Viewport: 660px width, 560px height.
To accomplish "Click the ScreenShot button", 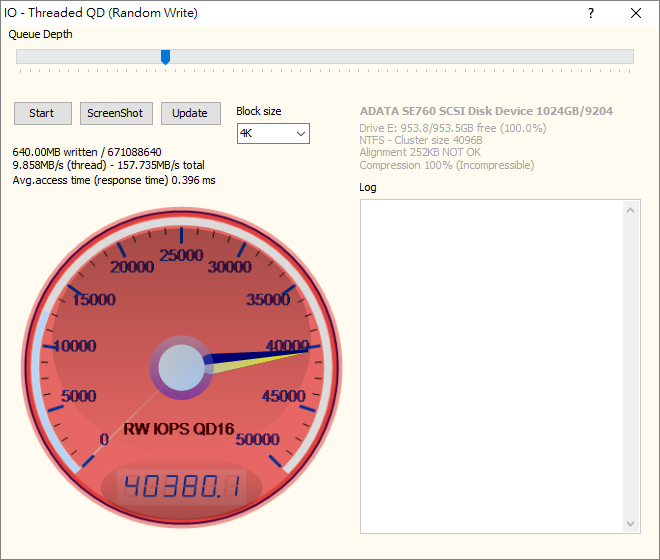I will (116, 113).
